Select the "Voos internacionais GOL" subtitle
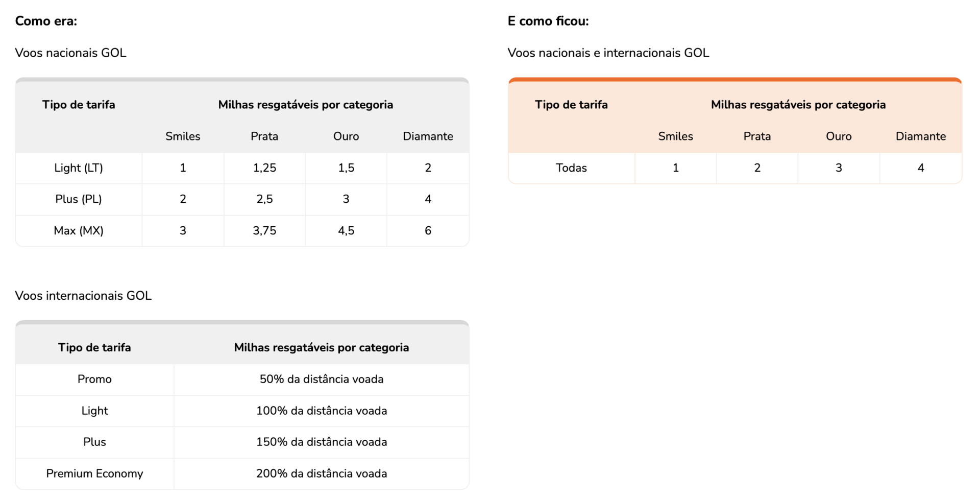Image resolution: width=980 pixels, height=499 pixels. 83,296
